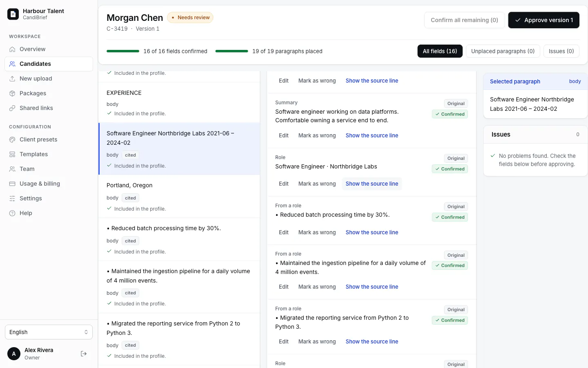Switch to the Issues (0) tab
Image resolution: width=588 pixels, height=368 pixels.
click(x=561, y=51)
